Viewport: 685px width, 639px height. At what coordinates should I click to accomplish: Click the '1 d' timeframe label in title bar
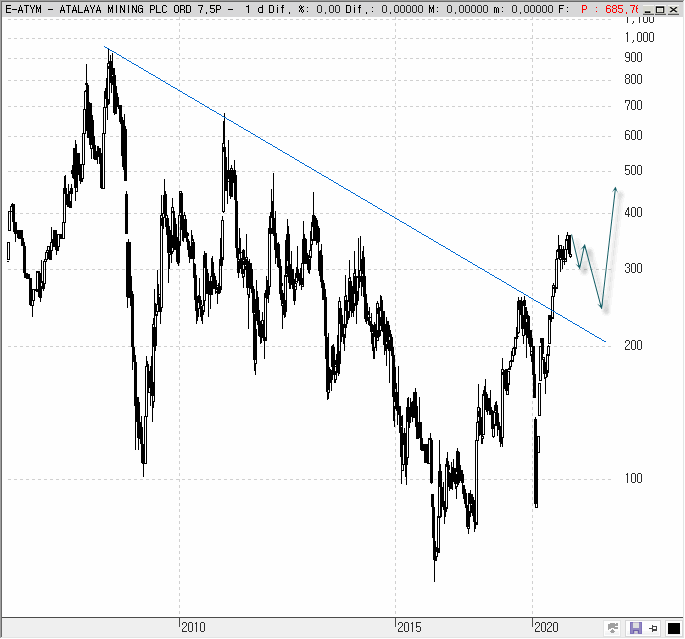[x=254, y=9]
